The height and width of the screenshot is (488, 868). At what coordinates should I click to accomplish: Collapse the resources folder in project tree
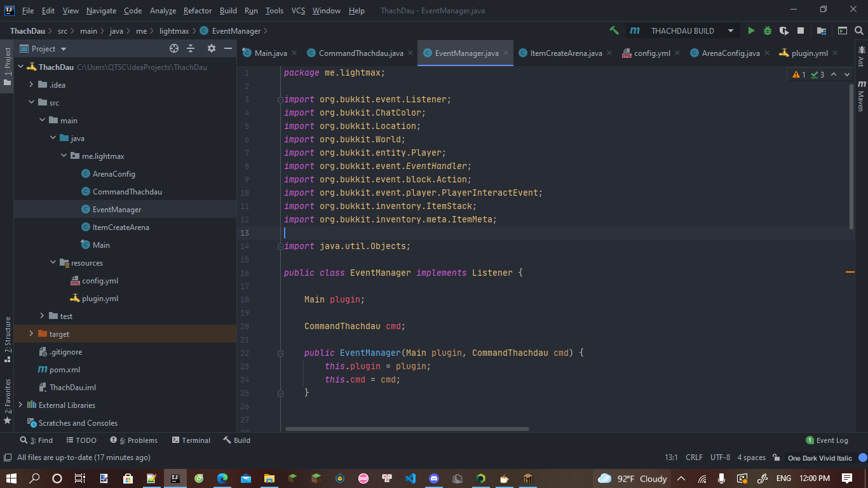[x=53, y=262]
